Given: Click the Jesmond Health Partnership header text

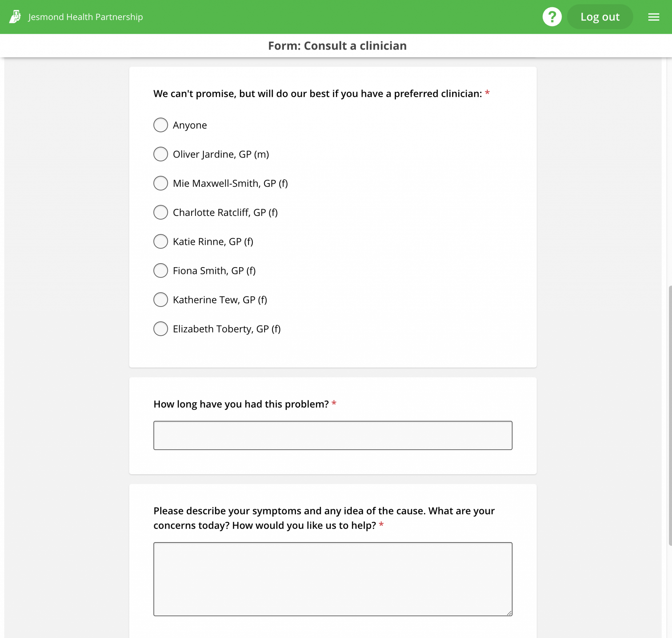Looking at the screenshot, I should tap(85, 17).
